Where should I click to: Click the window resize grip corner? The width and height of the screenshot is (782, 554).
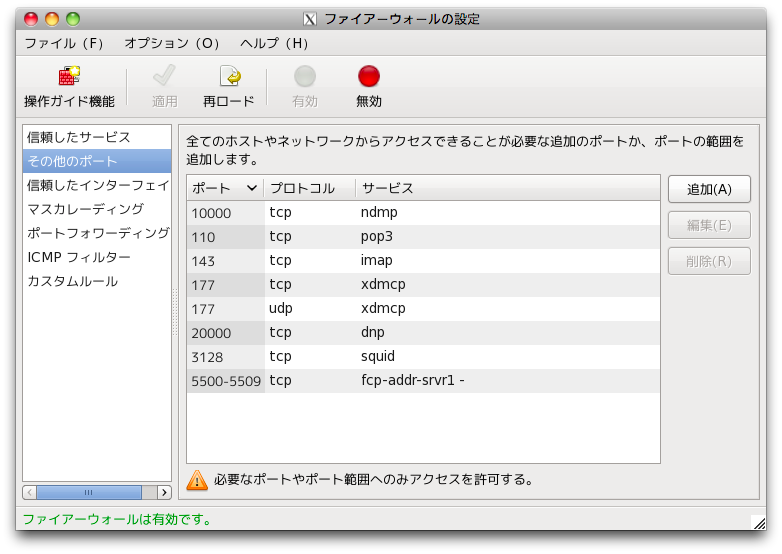pyautogui.click(x=758, y=521)
